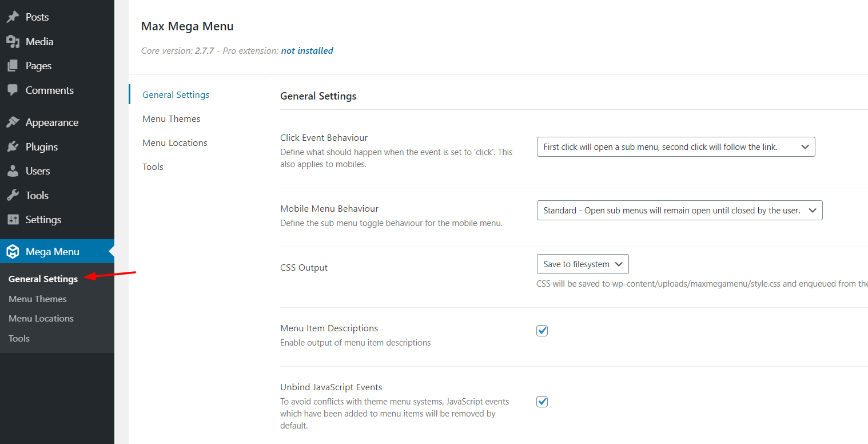The image size is (868, 444).
Task: Open Click Event Behaviour dropdown
Action: coord(676,147)
